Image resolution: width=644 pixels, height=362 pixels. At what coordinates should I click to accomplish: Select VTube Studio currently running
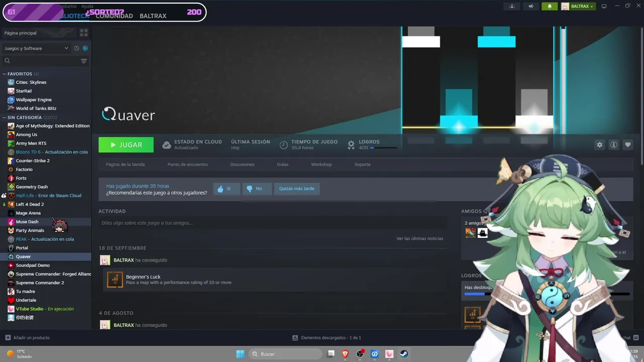(x=45, y=309)
